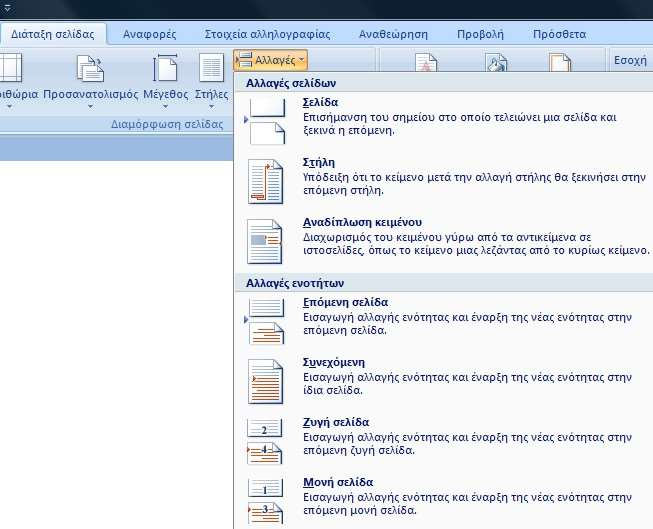This screenshot has height=529, width=653.
Task: Click the Σελίδα page break icon
Action: point(266,121)
